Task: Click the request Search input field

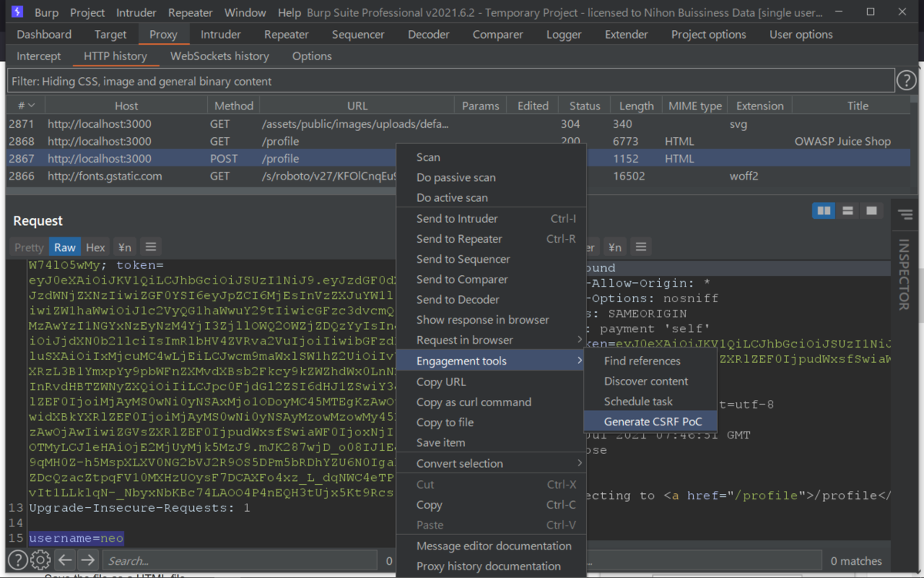Action: click(240, 561)
